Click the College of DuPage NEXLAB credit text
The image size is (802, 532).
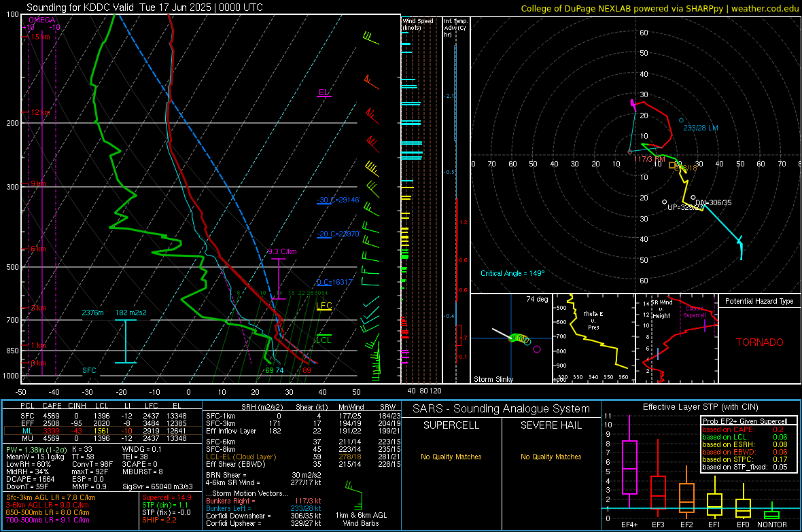(660, 8)
